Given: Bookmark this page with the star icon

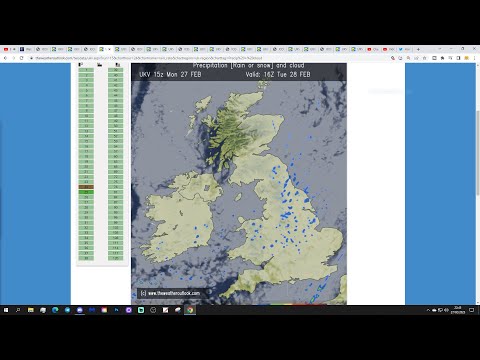Looking at the screenshot, I should coord(425,58).
